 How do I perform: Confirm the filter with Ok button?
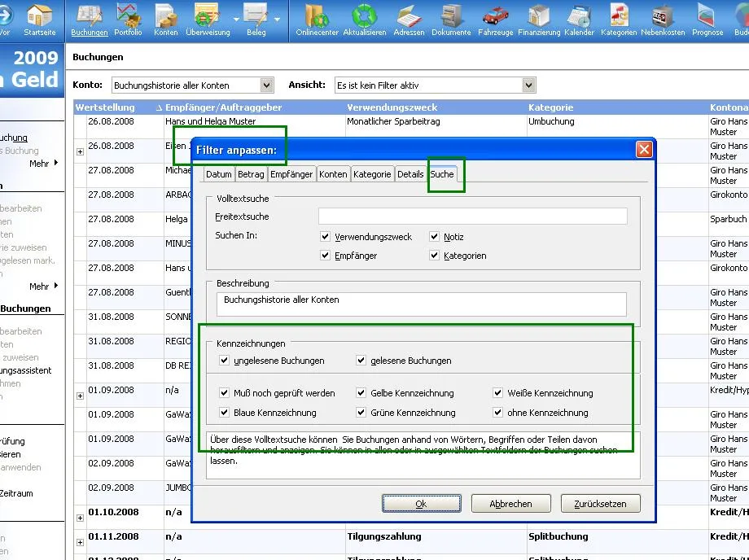[x=421, y=504]
